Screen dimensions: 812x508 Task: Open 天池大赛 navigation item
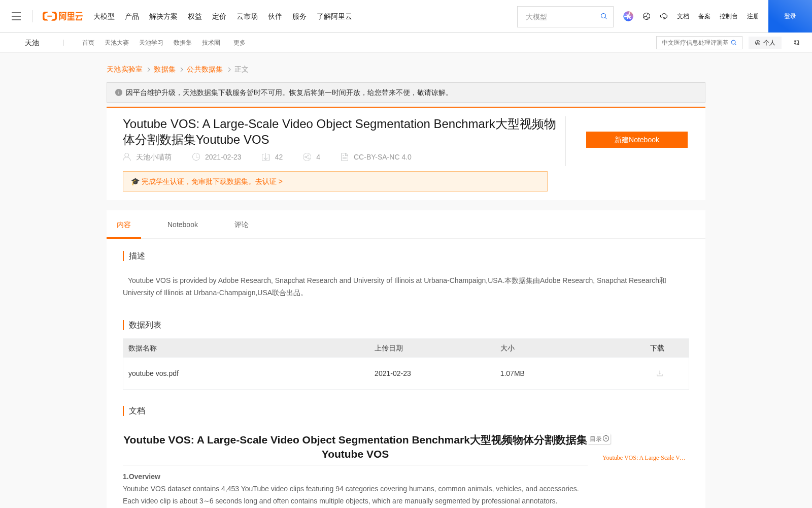(x=117, y=43)
